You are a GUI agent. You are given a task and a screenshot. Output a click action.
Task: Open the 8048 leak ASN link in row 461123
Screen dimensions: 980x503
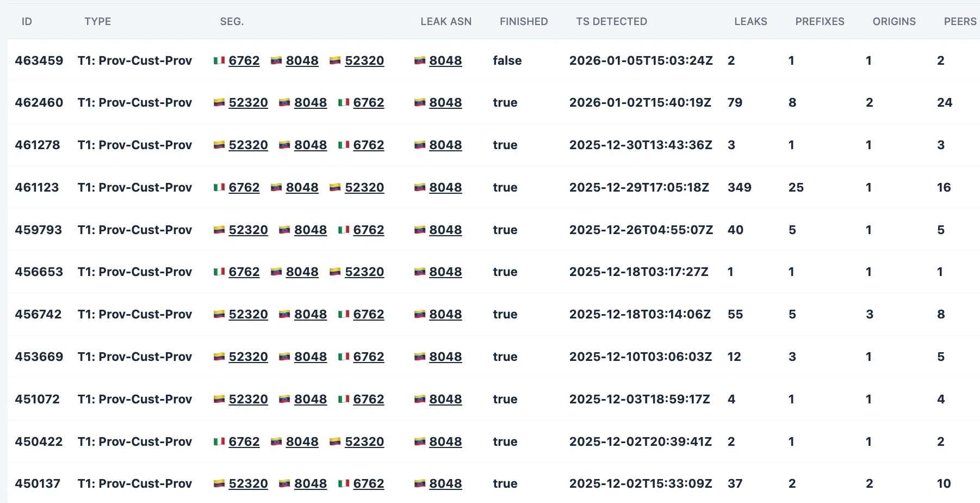click(x=445, y=187)
